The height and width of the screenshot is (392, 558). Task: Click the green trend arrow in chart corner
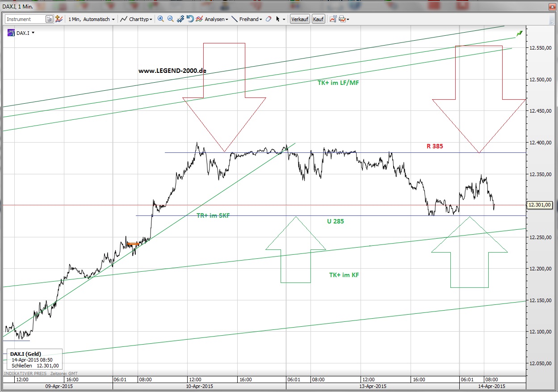pos(519,33)
